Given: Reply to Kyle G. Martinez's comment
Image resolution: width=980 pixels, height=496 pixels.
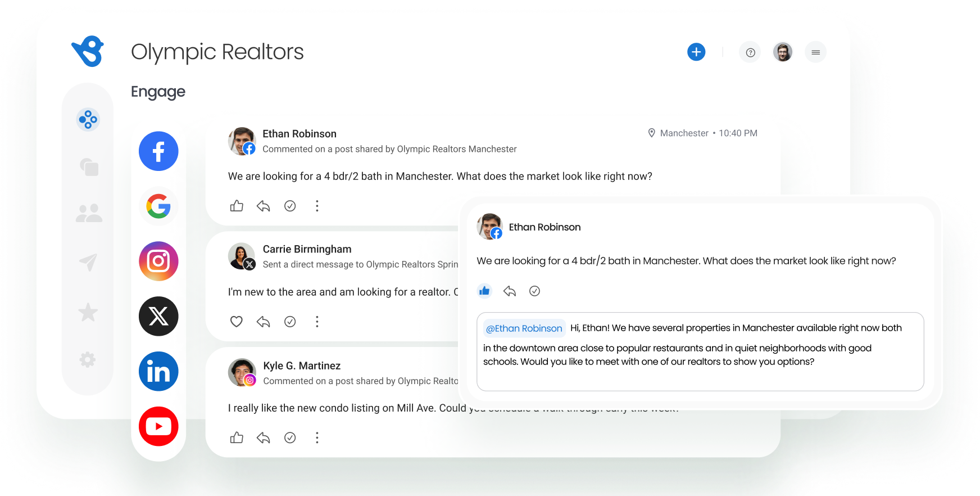Looking at the screenshot, I should coord(263,438).
